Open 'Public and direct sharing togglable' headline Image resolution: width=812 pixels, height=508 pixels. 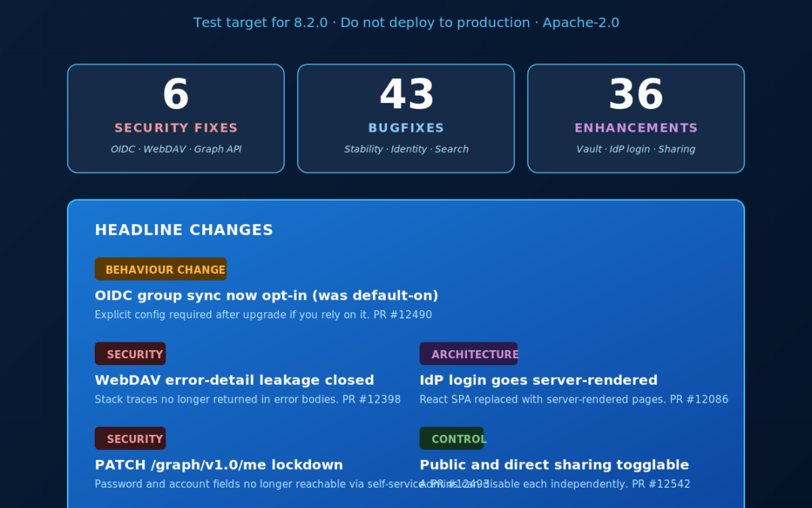[x=554, y=465]
